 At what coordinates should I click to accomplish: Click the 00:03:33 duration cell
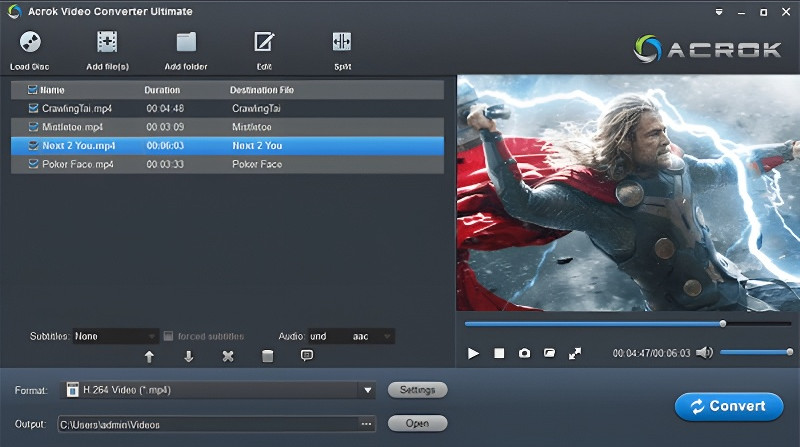coord(165,164)
